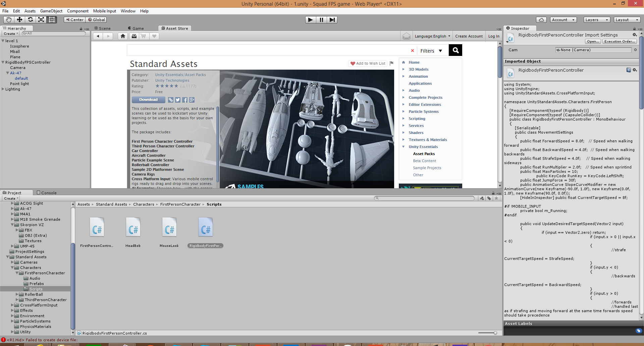
Task: Clear the Asset Store search field
Action: pos(413,51)
